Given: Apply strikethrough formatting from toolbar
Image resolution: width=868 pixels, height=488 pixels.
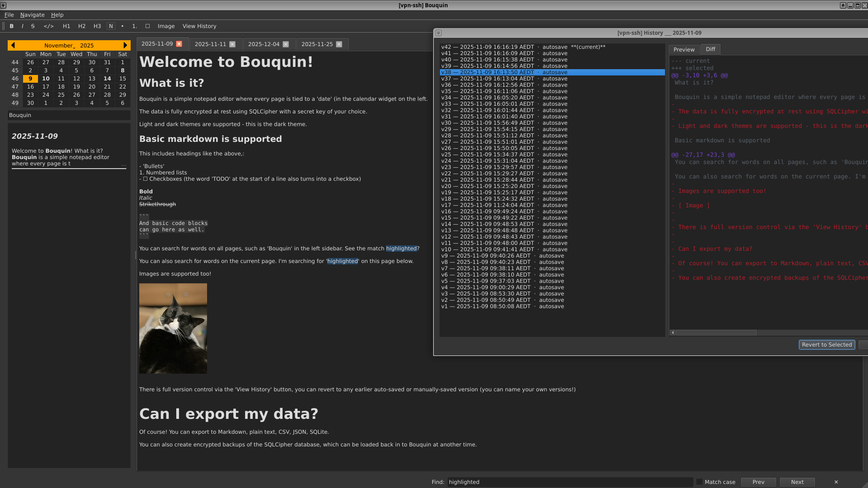Looking at the screenshot, I should pyautogui.click(x=33, y=26).
